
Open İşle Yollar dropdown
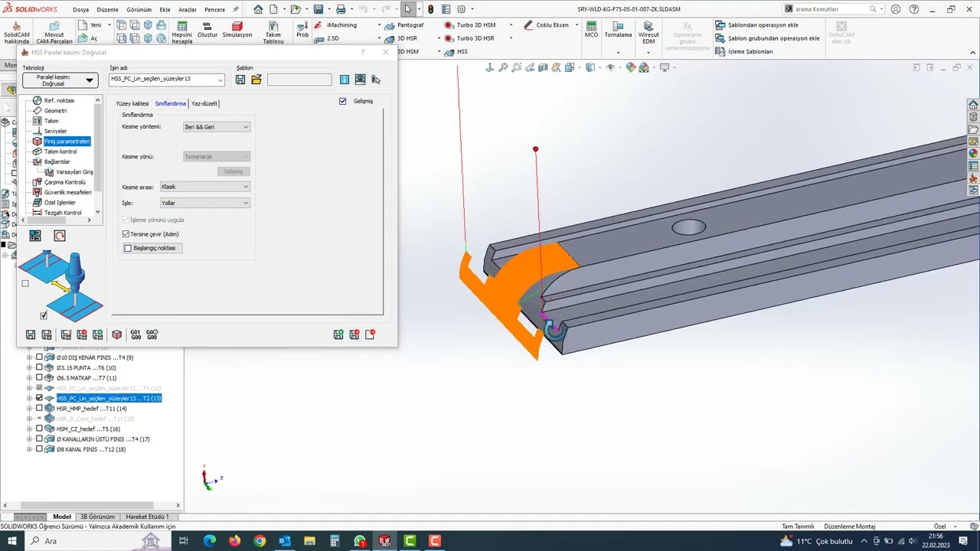click(x=204, y=203)
